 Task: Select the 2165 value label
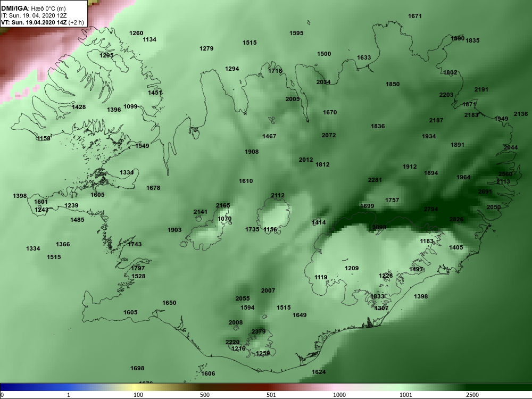(x=223, y=205)
